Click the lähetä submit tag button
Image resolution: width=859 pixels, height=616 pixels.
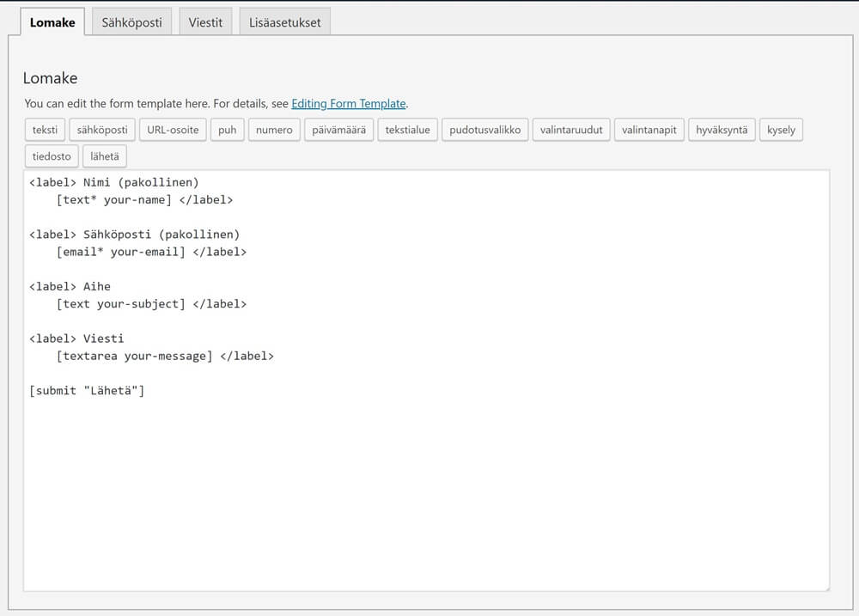(x=105, y=156)
